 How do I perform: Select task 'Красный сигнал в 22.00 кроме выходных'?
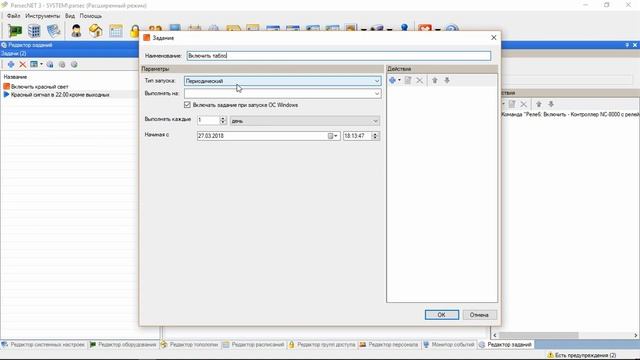[x=60, y=95]
